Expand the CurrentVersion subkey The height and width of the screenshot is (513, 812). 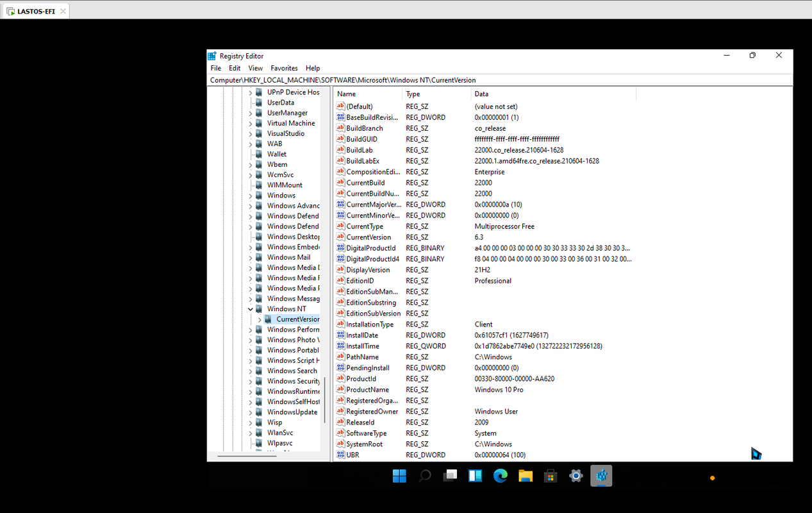coord(260,319)
